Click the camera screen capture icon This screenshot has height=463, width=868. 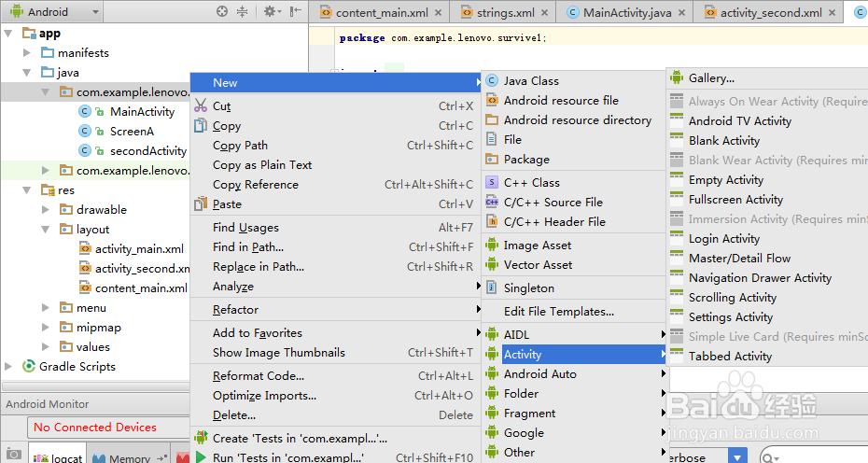(14, 455)
